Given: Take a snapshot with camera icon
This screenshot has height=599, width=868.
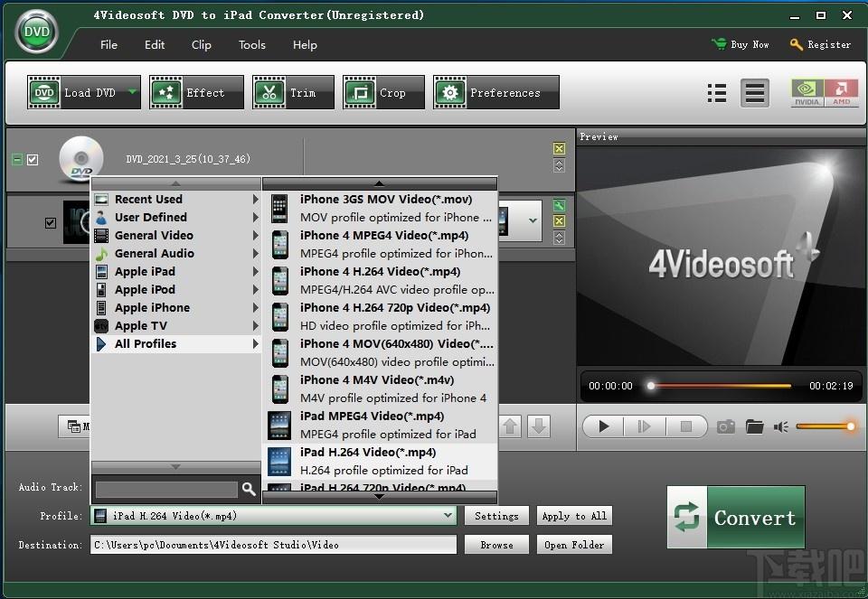Looking at the screenshot, I should 726,426.
